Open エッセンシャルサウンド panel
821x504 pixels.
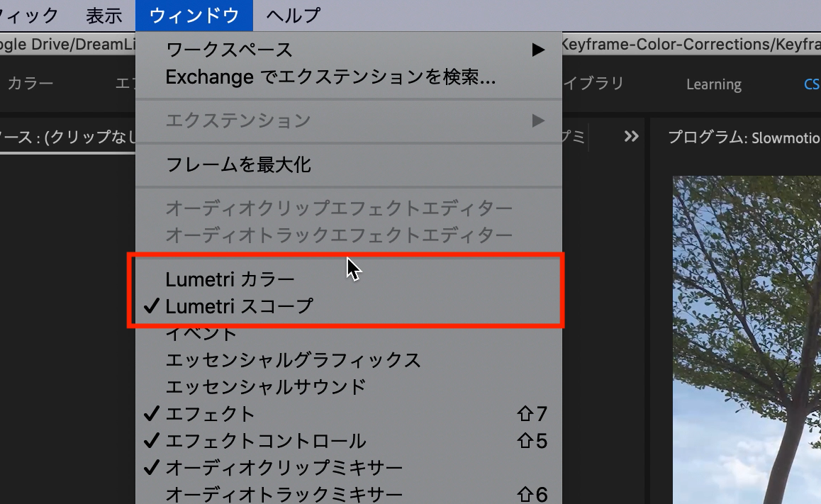coord(349,387)
